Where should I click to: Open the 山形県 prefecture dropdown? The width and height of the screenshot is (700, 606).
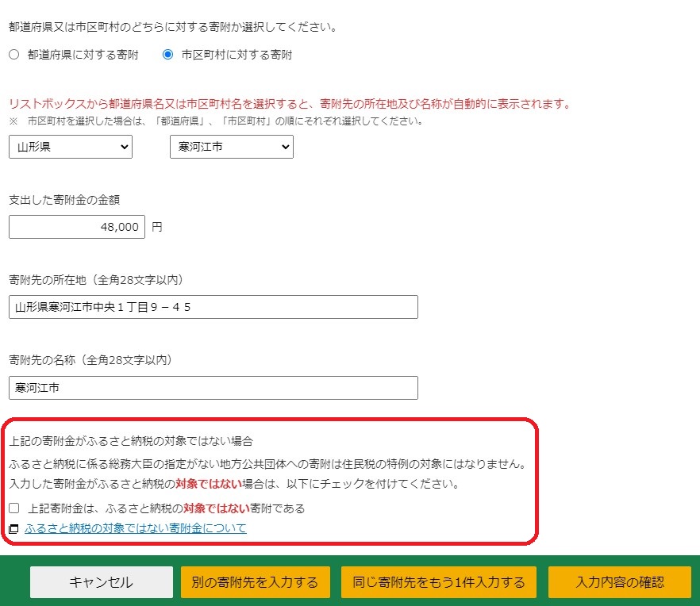[x=71, y=147]
